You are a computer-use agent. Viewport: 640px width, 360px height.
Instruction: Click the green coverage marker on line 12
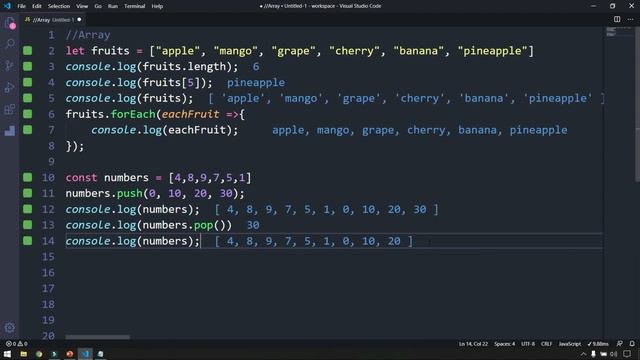click(27, 209)
